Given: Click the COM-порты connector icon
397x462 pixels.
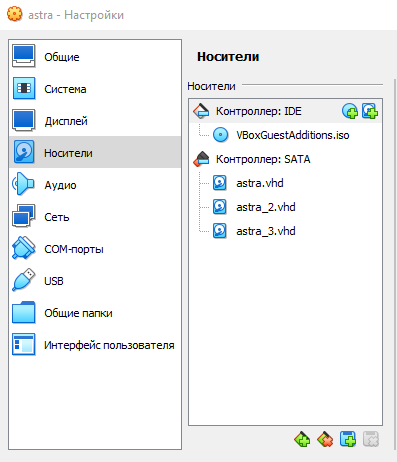Looking at the screenshot, I should click(23, 248).
